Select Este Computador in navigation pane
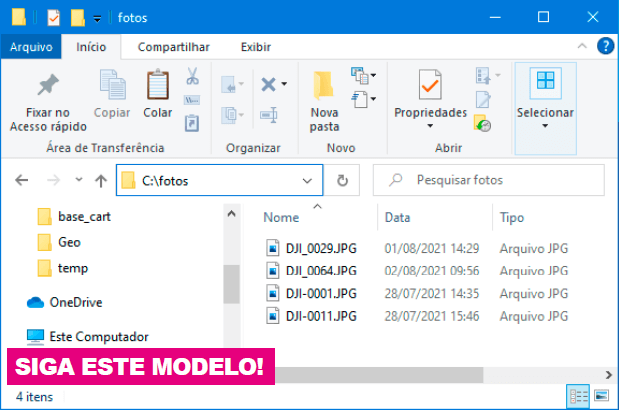Image resolution: width=619 pixels, height=410 pixels. tap(88, 337)
